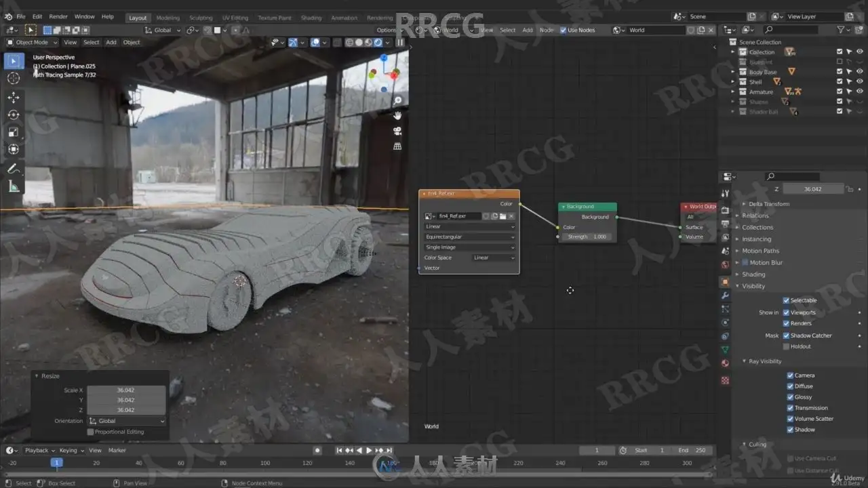The image size is (868, 488).
Task: Open the outliner filter funnel
Action: pyautogui.click(x=841, y=30)
